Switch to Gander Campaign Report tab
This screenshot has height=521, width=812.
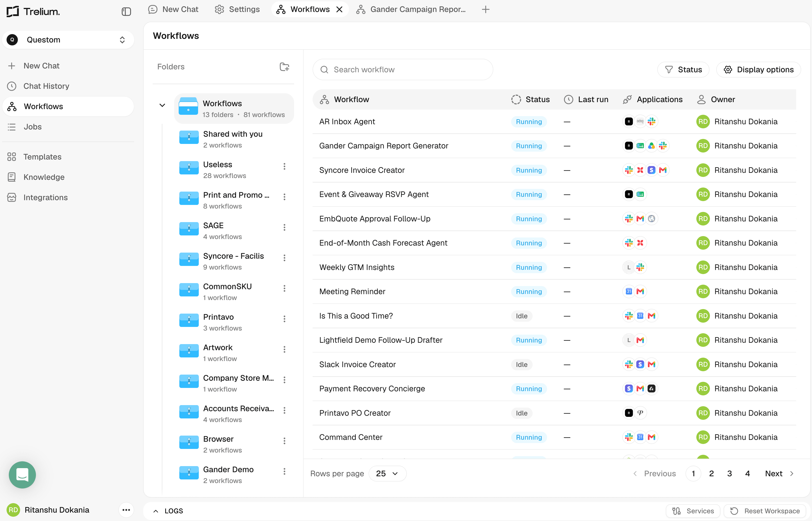(x=411, y=9)
